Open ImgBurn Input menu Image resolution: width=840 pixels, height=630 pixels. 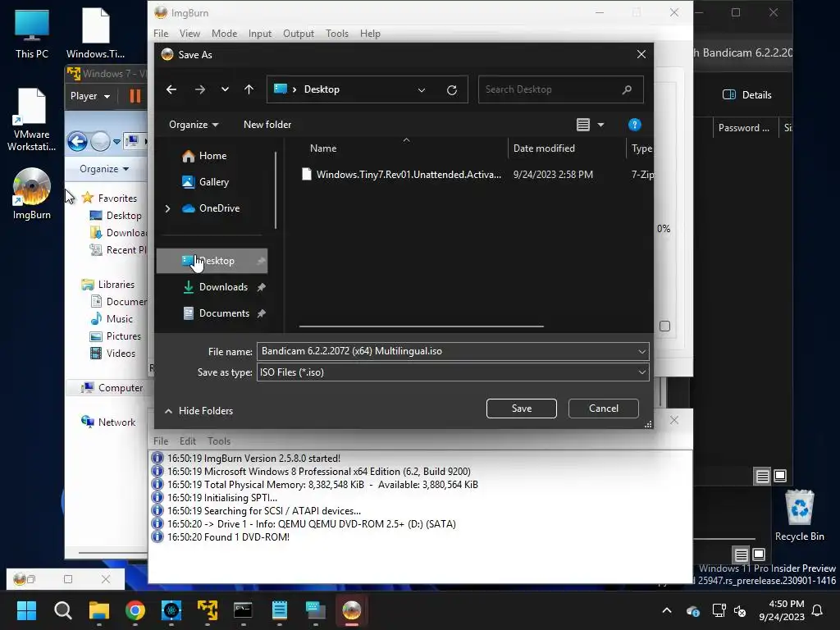click(x=260, y=33)
